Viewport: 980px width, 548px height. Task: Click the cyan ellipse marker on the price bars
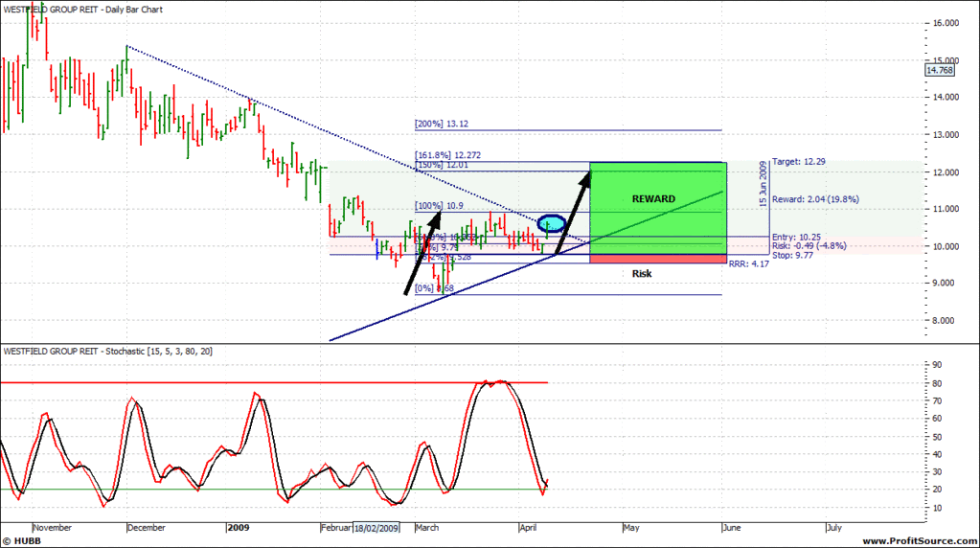tap(552, 223)
